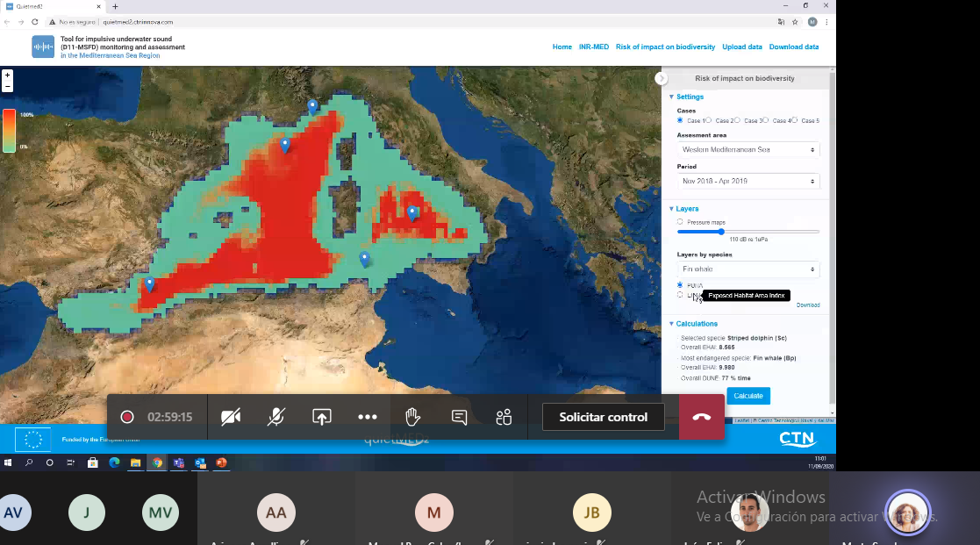Open the INR-MED page
The image size is (980, 545).
tap(594, 47)
